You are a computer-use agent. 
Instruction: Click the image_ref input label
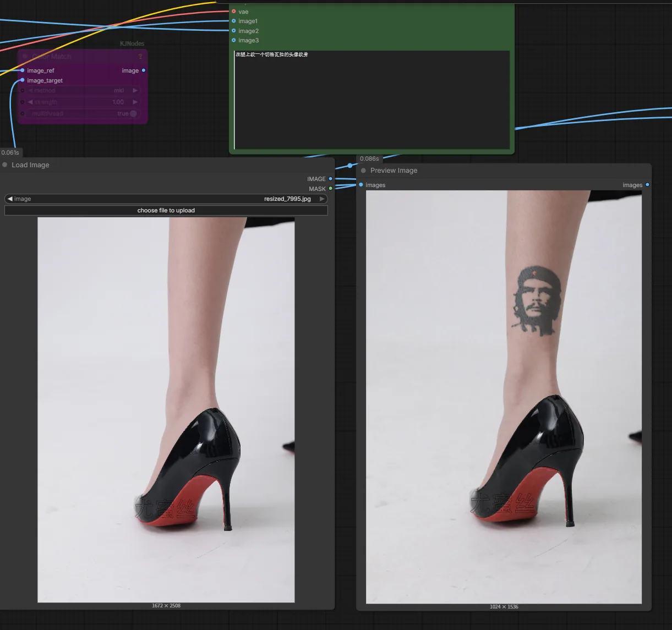pyautogui.click(x=41, y=70)
